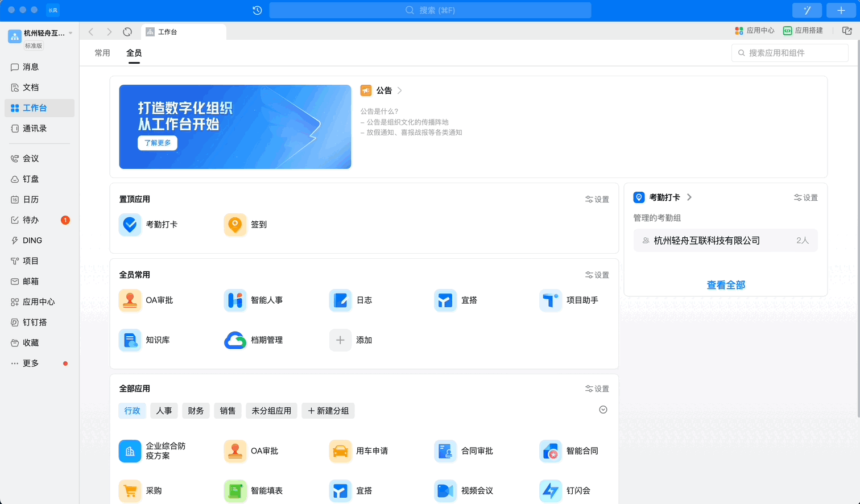The height and width of the screenshot is (504, 860).
Task: Select the 销售 group filter
Action: click(x=228, y=411)
